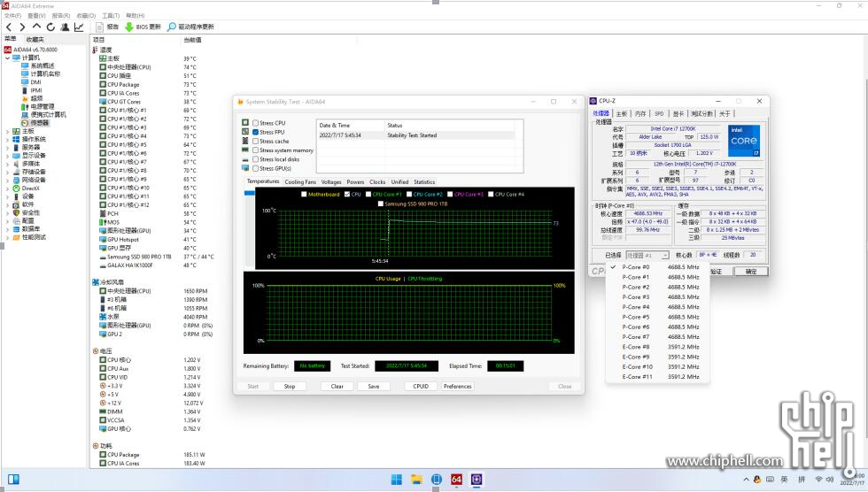
Task: Enable Stress CPU checkbox
Action: coord(256,123)
